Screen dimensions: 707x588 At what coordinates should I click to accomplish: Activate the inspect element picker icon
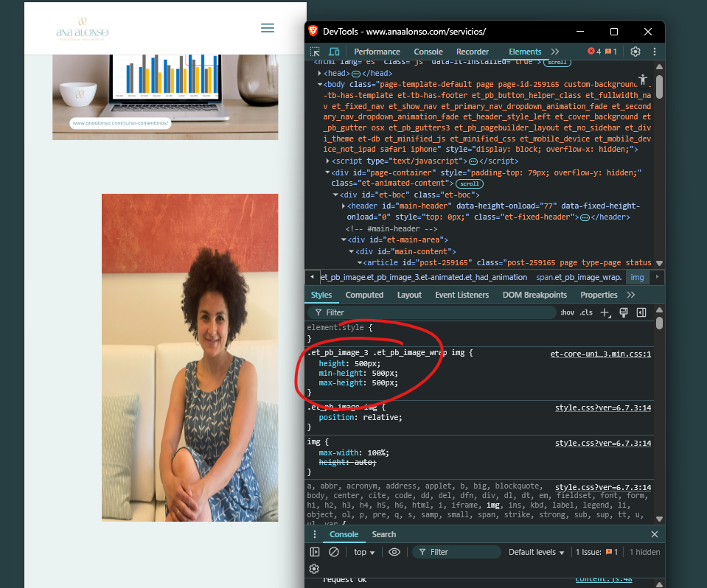coord(315,52)
